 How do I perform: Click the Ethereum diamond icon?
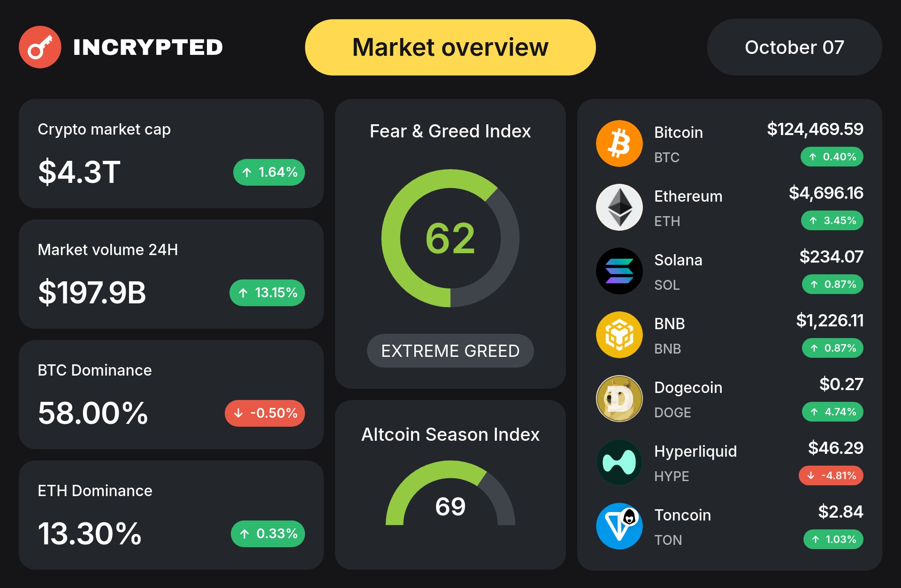[619, 207]
